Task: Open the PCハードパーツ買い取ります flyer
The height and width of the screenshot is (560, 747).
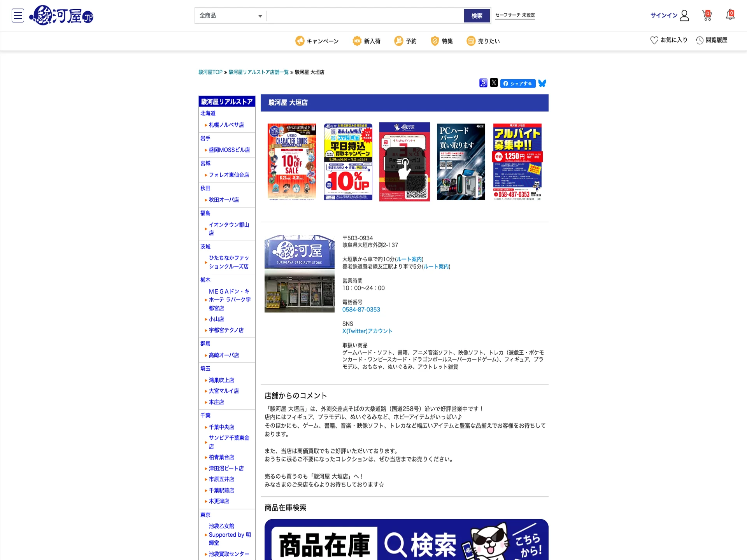Action: click(461, 162)
